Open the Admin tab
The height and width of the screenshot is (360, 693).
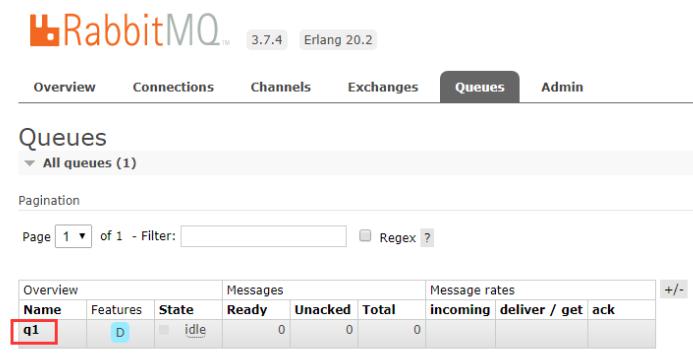[x=562, y=87]
